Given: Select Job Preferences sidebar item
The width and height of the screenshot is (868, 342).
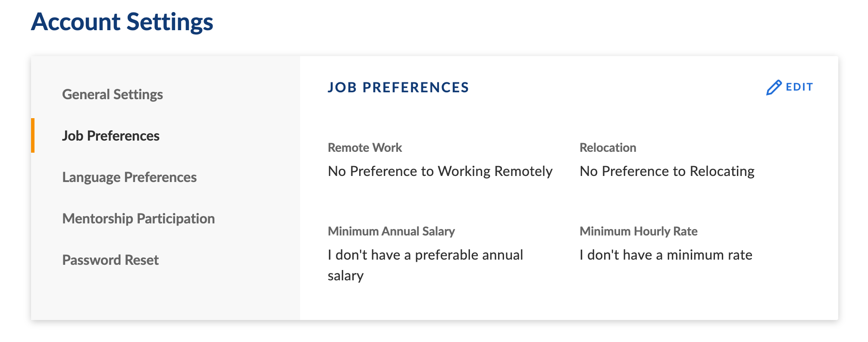Looking at the screenshot, I should pyautogui.click(x=111, y=135).
